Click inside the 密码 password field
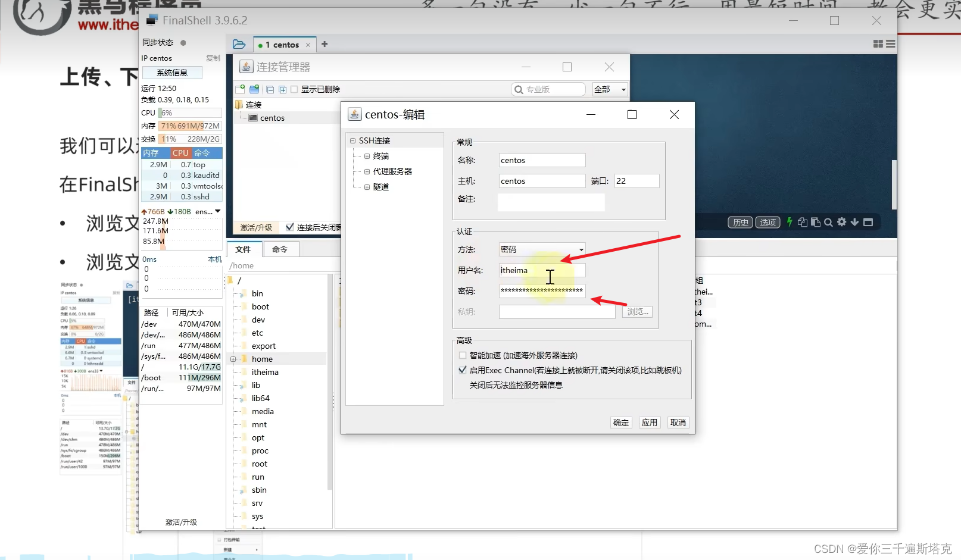 pyautogui.click(x=541, y=290)
